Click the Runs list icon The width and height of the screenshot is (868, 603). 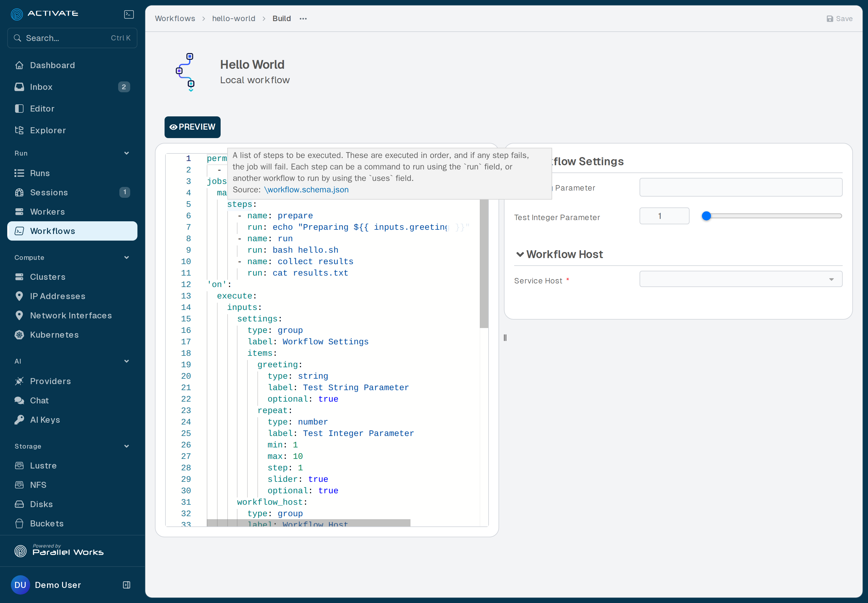click(19, 173)
